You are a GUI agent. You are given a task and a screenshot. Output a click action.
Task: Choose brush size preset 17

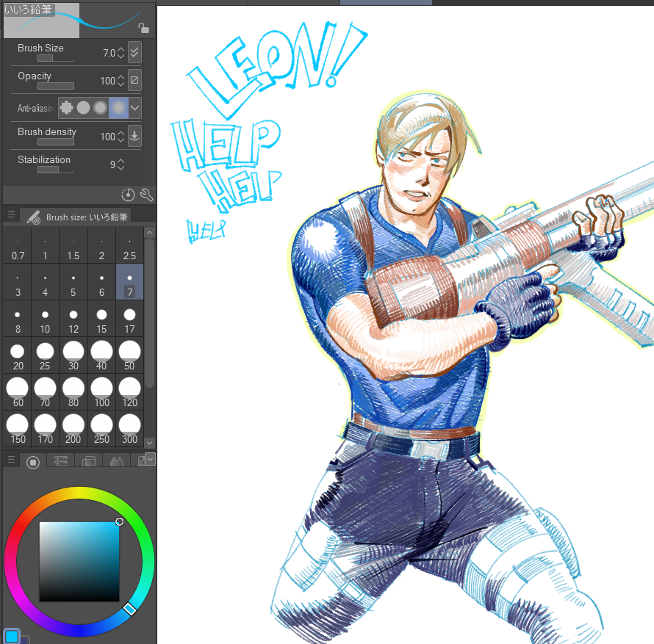pyautogui.click(x=130, y=319)
